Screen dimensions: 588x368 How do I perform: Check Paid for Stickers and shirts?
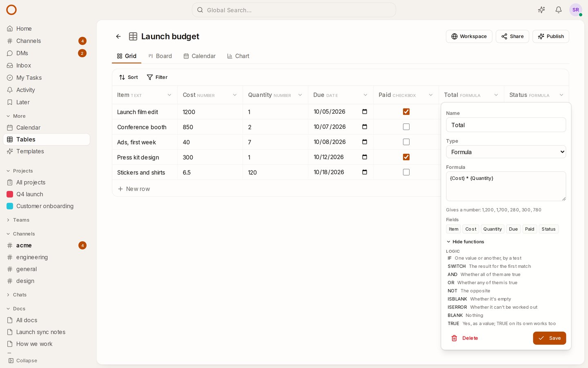[x=406, y=172]
